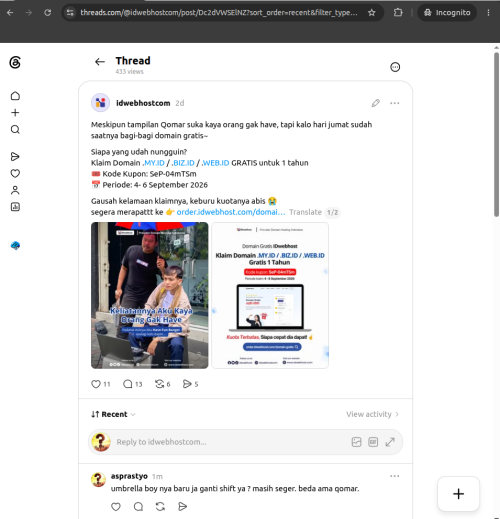
Task: Click asprastyo's avatar on comment
Action: coord(98,480)
